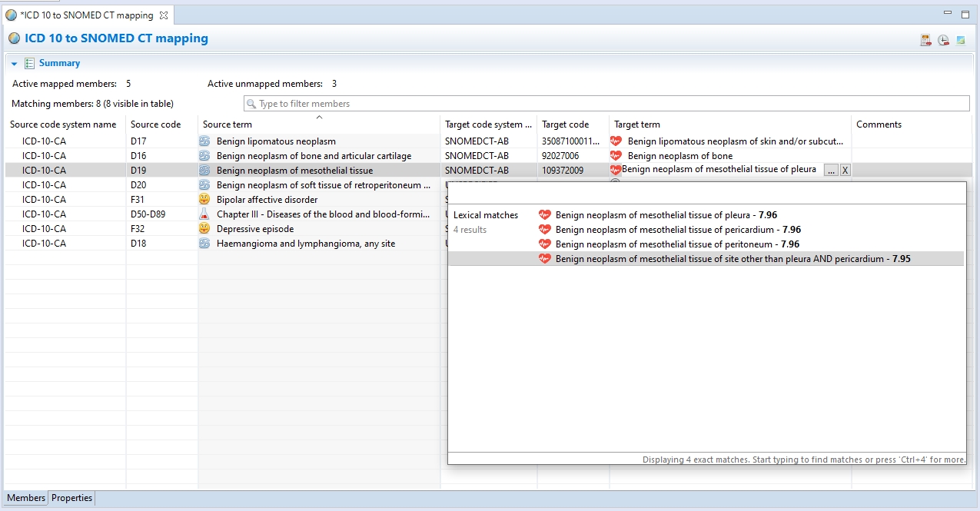This screenshot has width=980, height=511.
Task: Click the icon beside Haemangioma and lymphangioma term
Action: 204,244
